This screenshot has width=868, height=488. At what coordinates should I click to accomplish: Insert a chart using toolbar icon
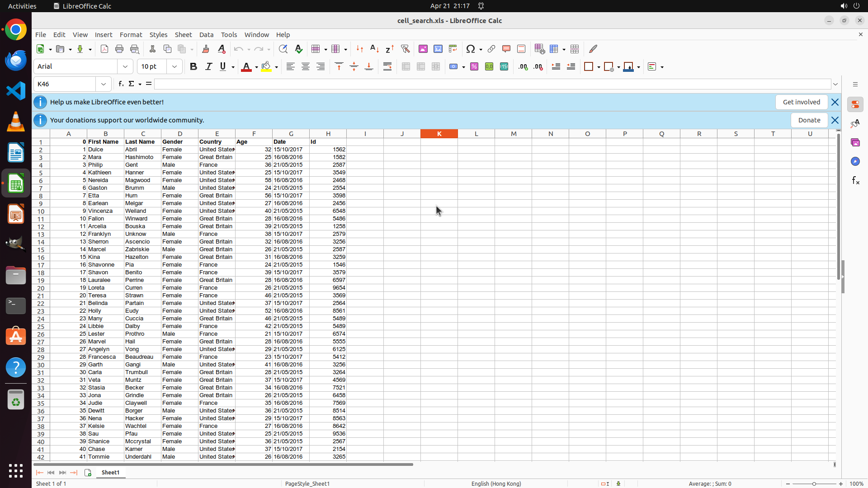pos(438,49)
